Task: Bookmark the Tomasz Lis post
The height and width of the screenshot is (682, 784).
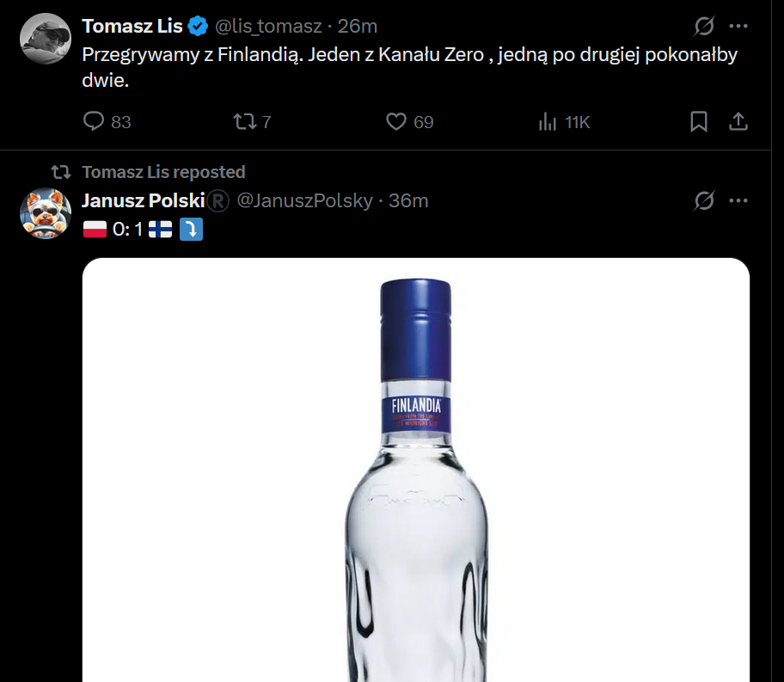Action: pos(699,122)
